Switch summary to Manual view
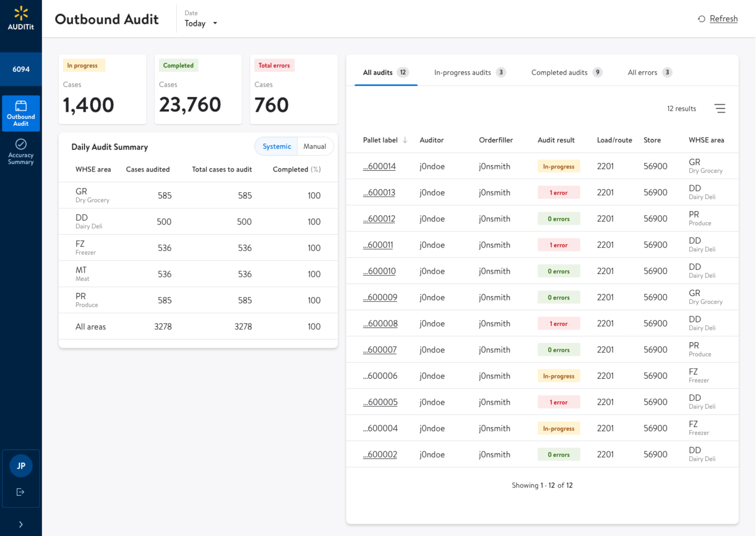The width and height of the screenshot is (756, 536). [314, 146]
